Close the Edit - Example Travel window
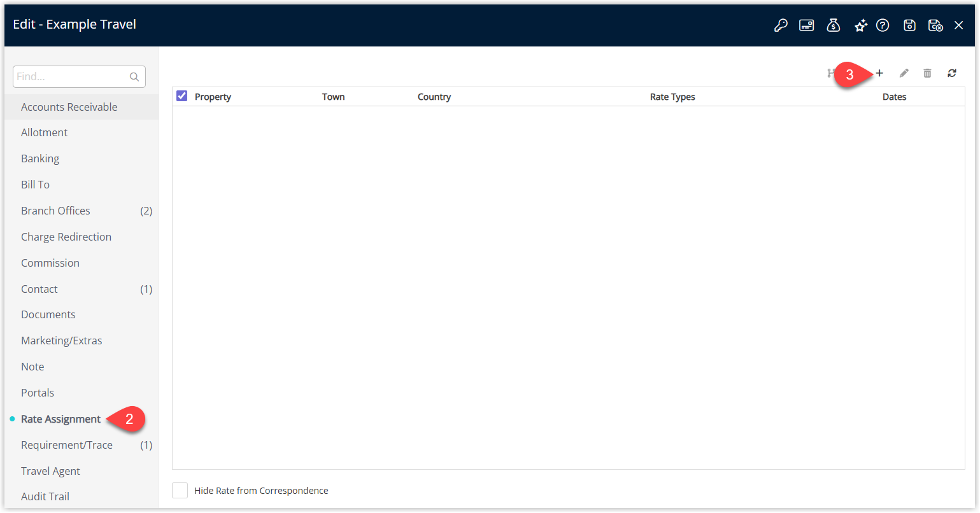980x513 pixels. [x=959, y=25]
